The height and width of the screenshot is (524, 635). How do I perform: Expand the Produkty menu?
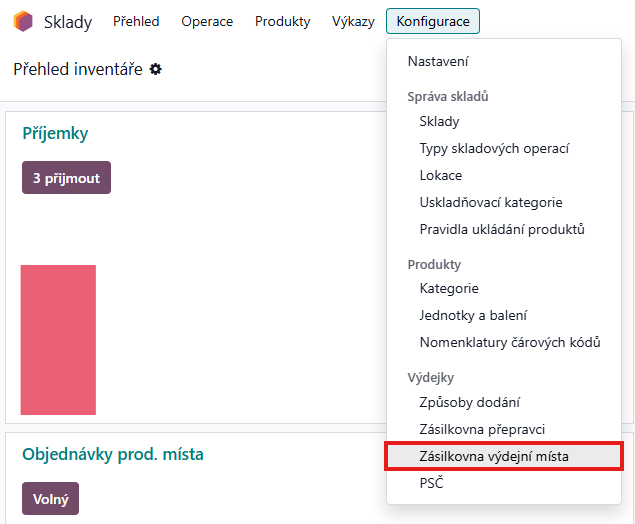coord(282,21)
